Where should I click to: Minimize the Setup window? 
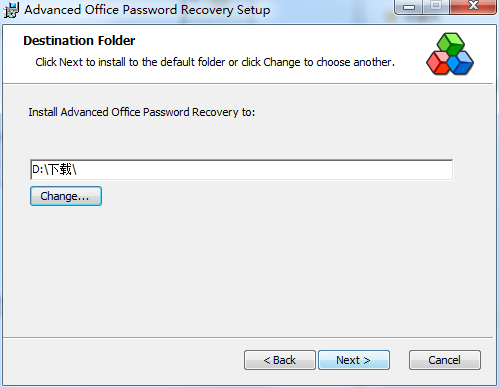pyautogui.click(x=409, y=7)
